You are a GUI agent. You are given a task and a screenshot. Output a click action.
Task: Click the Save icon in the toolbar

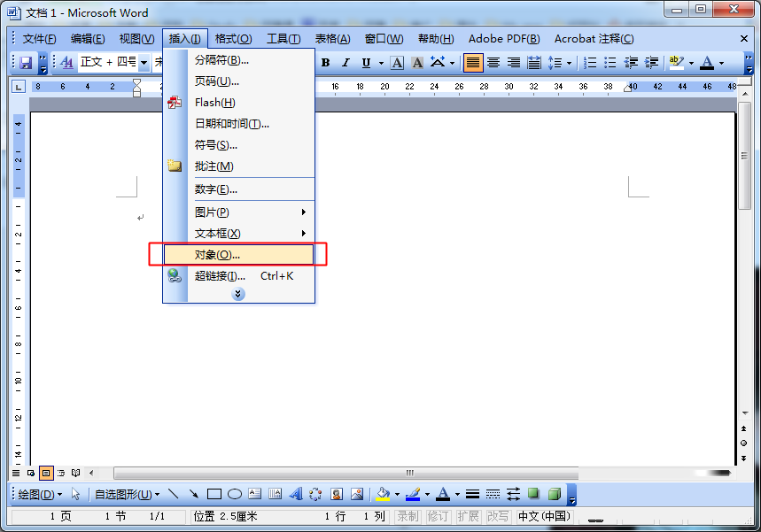tap(26, 63)
